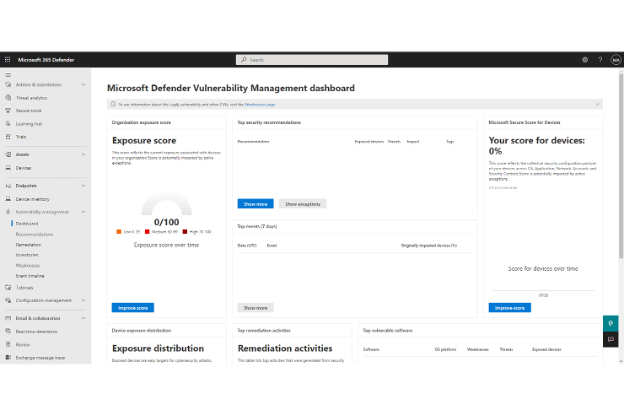Click the Real-time detections icon
Screen dimensions: 624x416
click(x=8, y=331)
